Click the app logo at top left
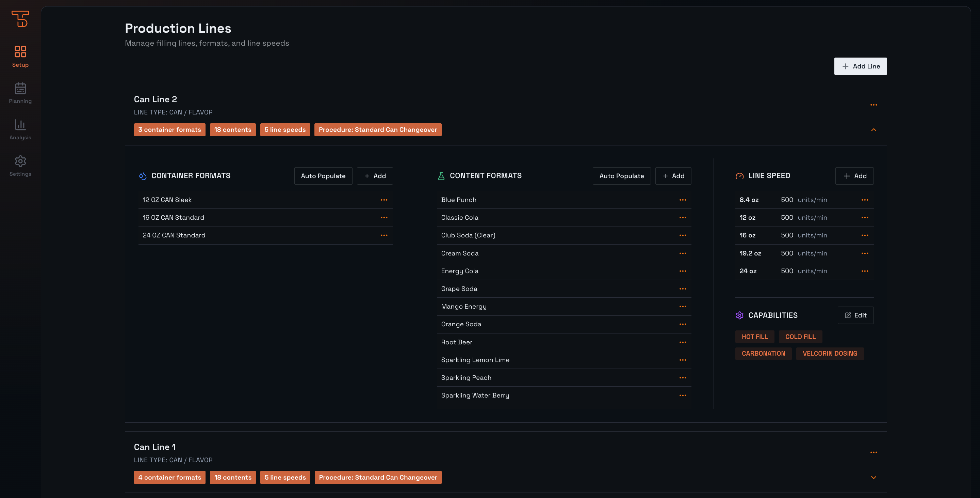This screenshot has width=980, height=498. click(x=20, y=19)
